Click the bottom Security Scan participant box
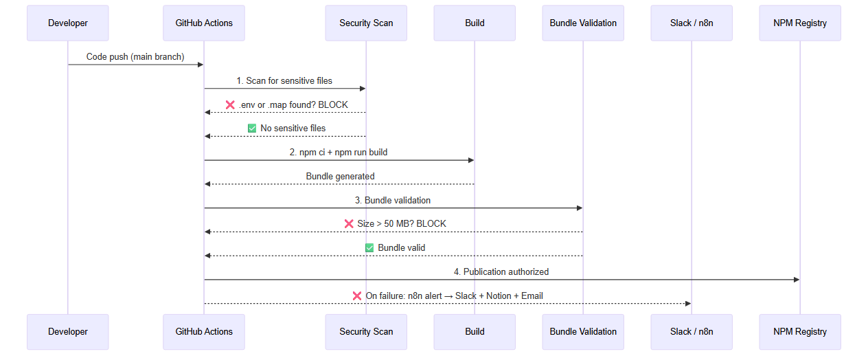The width and height of the screenshot is (868, 356). [366, 332]
